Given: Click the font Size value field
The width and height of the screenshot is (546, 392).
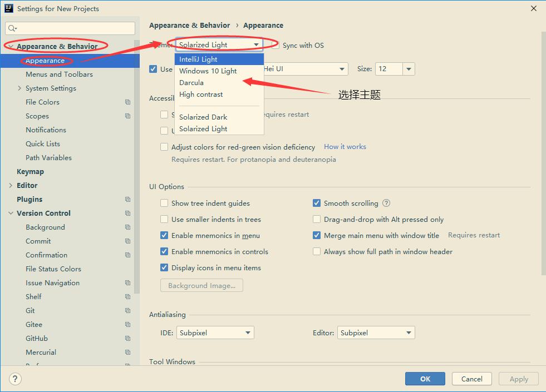Looking at the screenshot, I should (x=389, y=69).
